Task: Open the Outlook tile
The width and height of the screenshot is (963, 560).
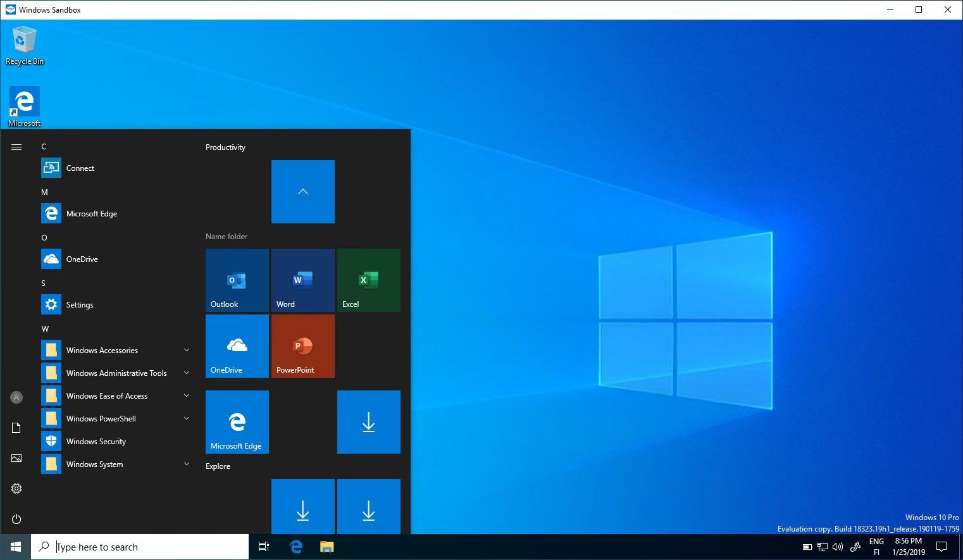Action: [x=237, y=280]
